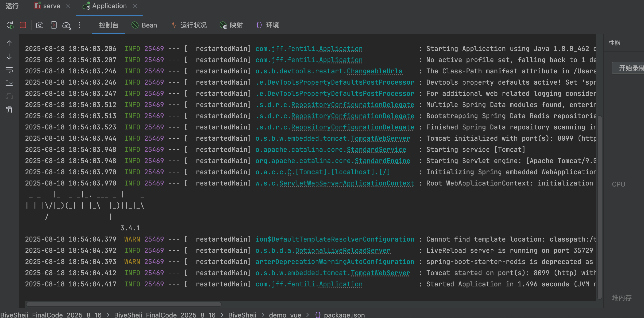Open the 映射 (Mappings) tab
The height and width of the screenshot is (318, 644).
tap(231, 25)
